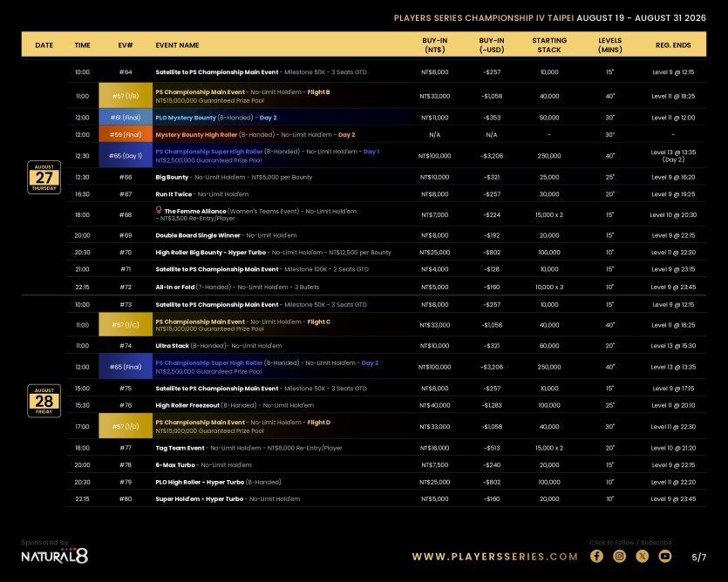
Task: Visit www.playersseries.com link
Action: [x=495, y=557]
